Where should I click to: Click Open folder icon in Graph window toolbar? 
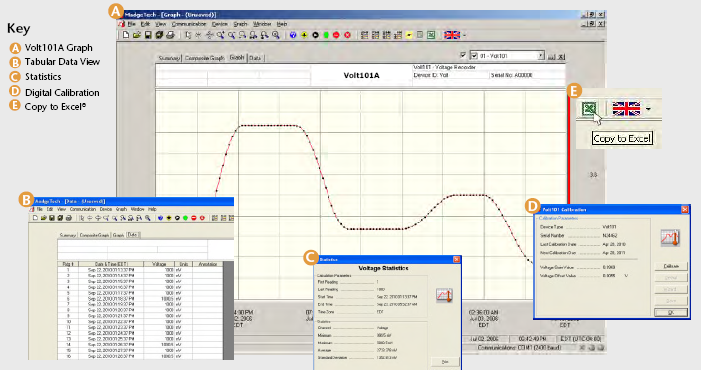tap(137, 35)
